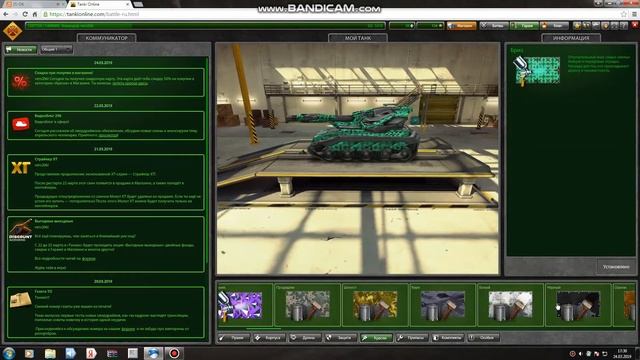640x360 pixels.
Task: Follow the underlined link in shop discount news
Action: tap(130, 83)
